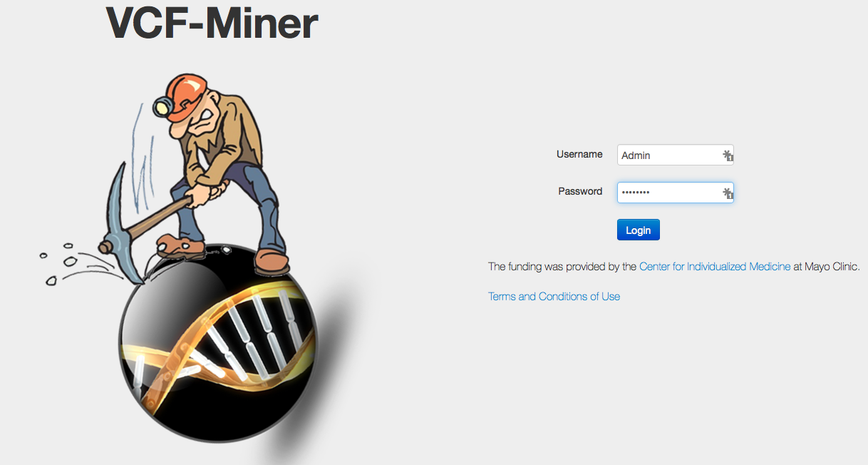Log in with the blue Login button
This screenshot has height=465, width=868.
(x=639, y=230)
